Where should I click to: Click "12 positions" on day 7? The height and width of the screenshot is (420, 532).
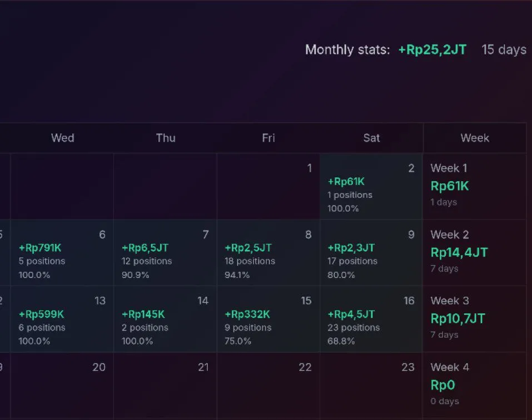147,261
